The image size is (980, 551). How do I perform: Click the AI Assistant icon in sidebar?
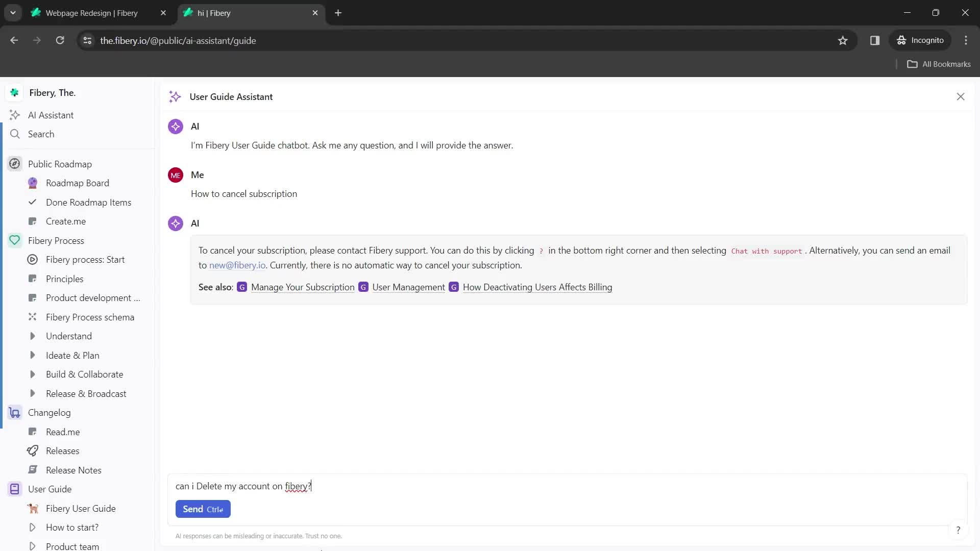(15, 115)
